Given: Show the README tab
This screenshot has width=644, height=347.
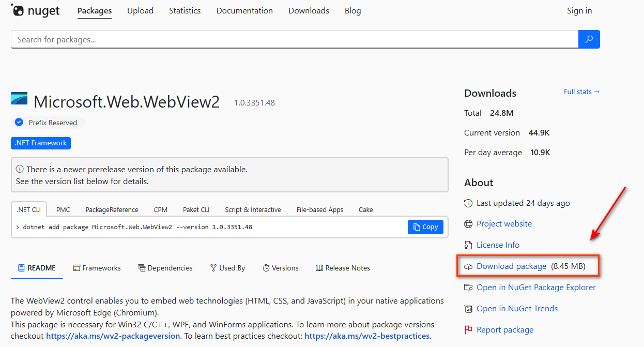Looking at the screenshot, I should [x=37, y=268].
